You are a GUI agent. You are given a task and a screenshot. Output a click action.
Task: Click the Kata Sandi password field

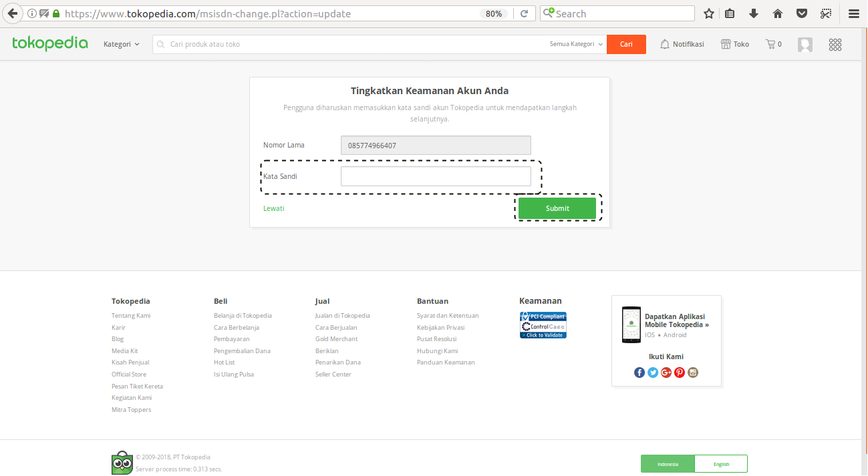[436, 176]
